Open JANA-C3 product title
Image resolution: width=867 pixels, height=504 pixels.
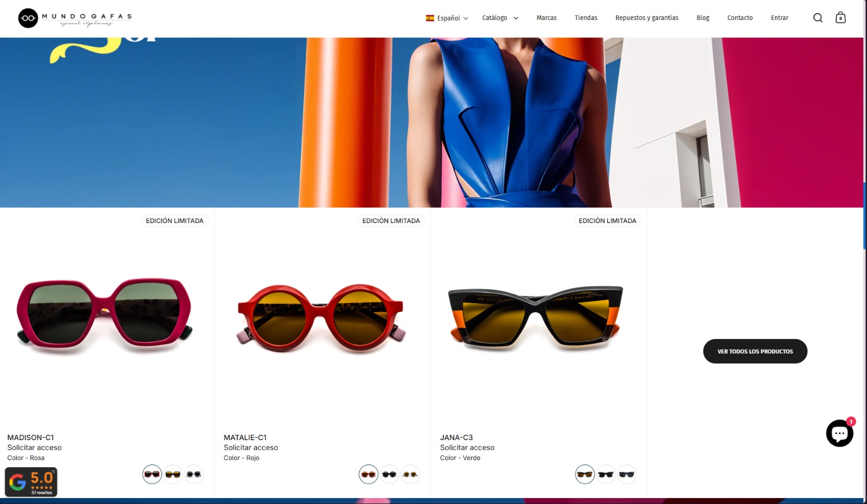point(456,437)
